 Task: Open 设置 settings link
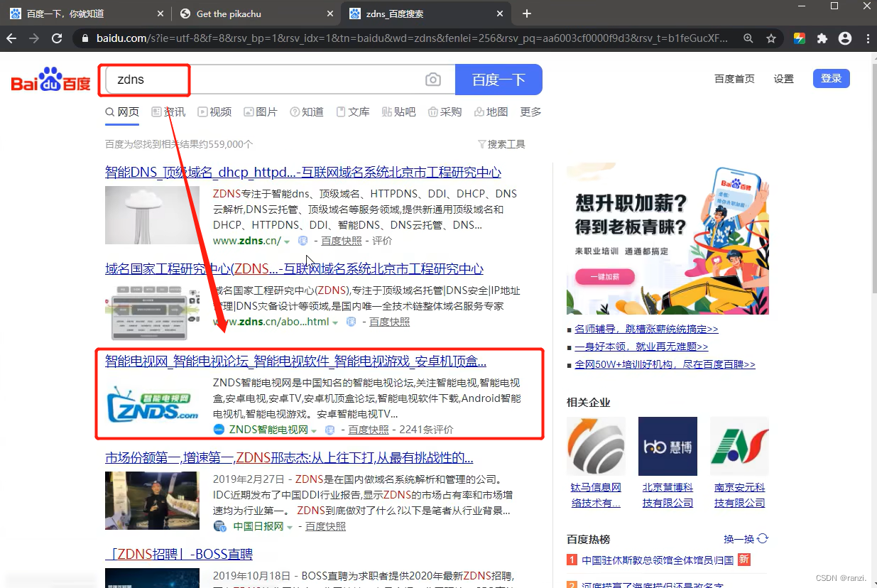click(x=784, y=79)
